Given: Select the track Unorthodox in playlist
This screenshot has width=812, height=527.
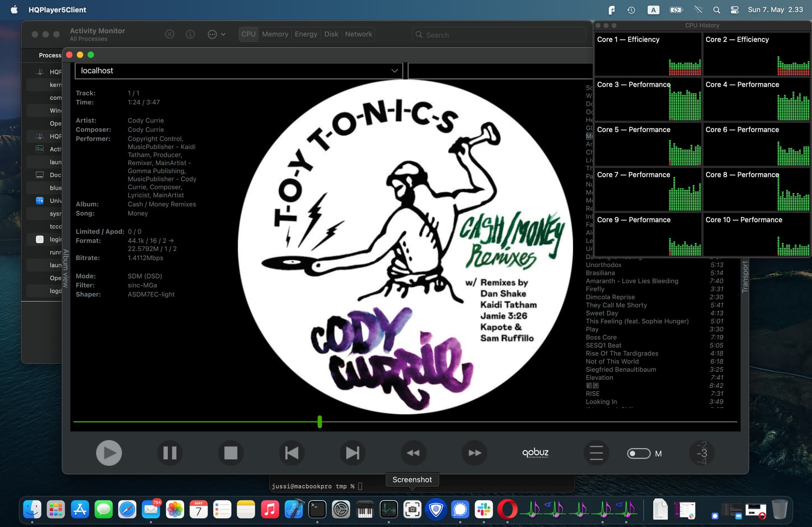Looking at the screenshot, I should pos(654,265).
